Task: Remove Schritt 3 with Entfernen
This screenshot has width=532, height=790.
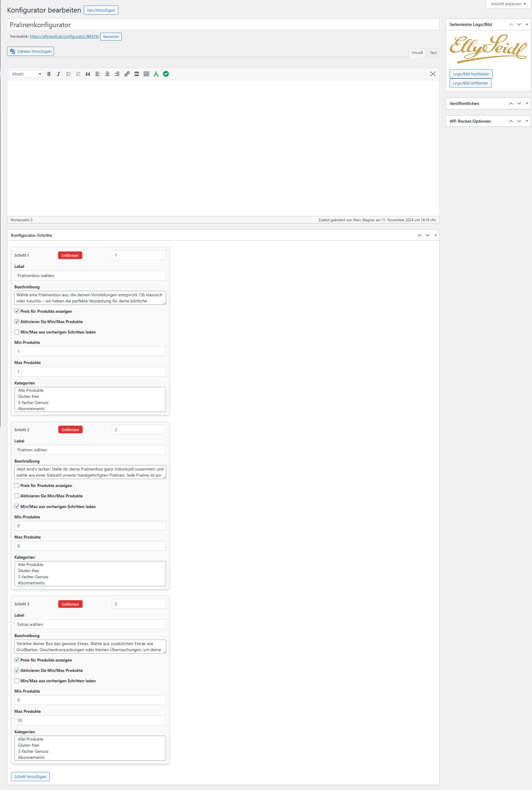Action: tap(70, 604)
